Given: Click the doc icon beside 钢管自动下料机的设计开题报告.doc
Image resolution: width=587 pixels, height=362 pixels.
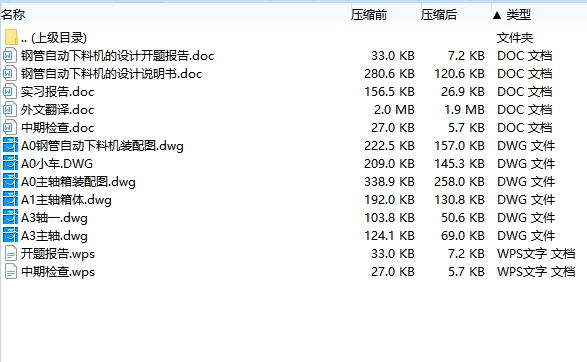Looking at the screenshot, I should pos(10,56).
